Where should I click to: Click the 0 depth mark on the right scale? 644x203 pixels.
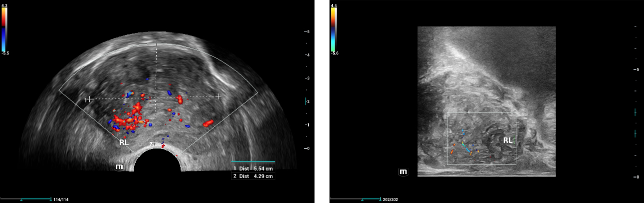coord(637,177)
